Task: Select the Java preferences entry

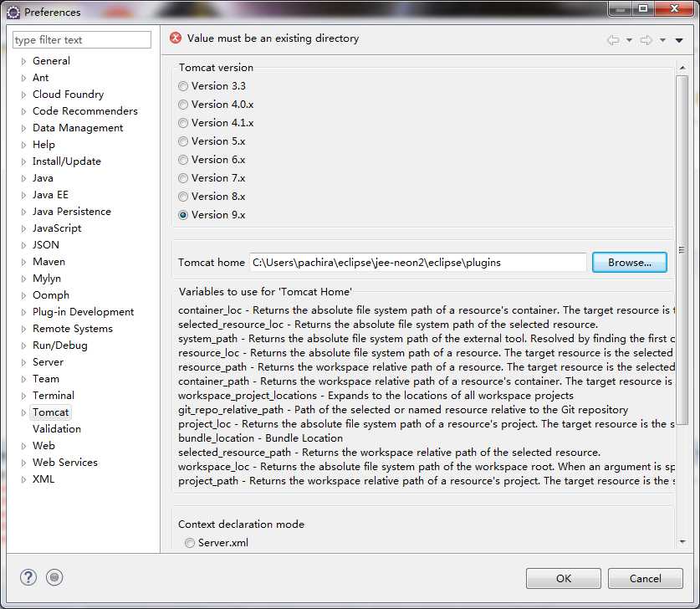Action: (x=43, y=177)
